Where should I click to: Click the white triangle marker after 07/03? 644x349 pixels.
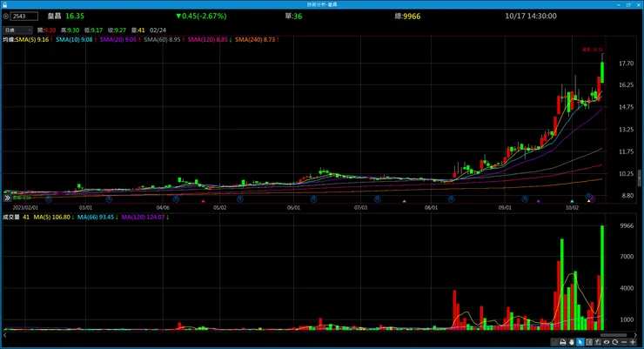pos(404,201)
